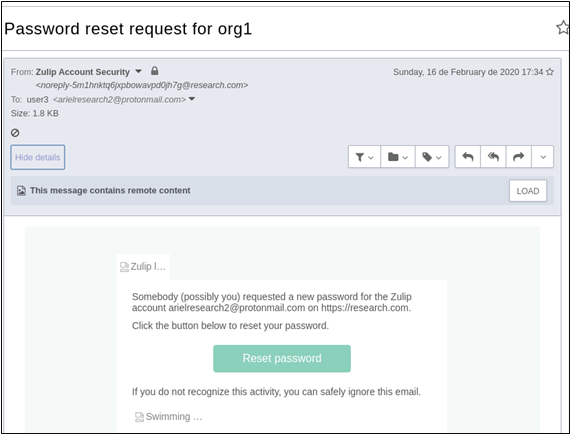Viewport: 570px width, 434px height.
Task: Click the Hide details button
Action: click(38, 157)
